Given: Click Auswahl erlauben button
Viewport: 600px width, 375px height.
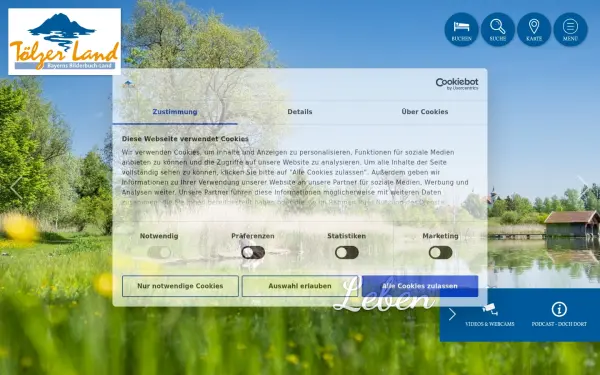Looking at the screenshot, I should click(300, 286).
